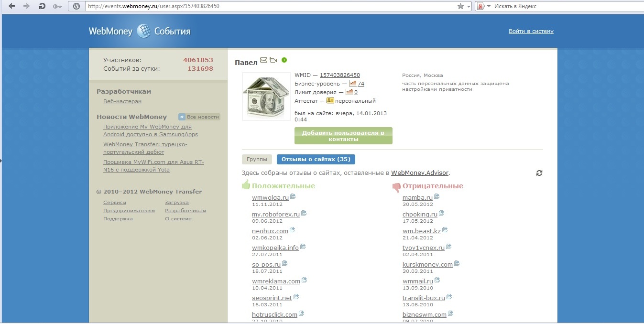Open the so-pos.ru review link

[x=266, y=265]
